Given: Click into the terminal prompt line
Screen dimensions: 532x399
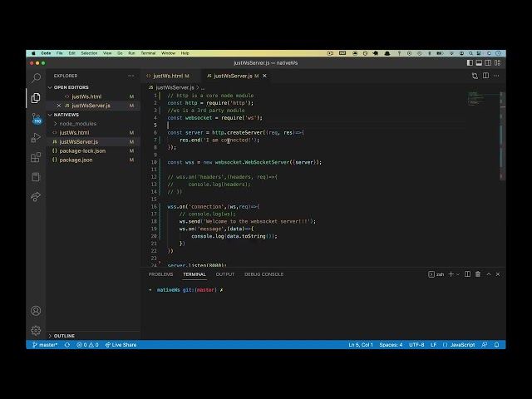Looking at the screenshot, I should tap(186, 290).
